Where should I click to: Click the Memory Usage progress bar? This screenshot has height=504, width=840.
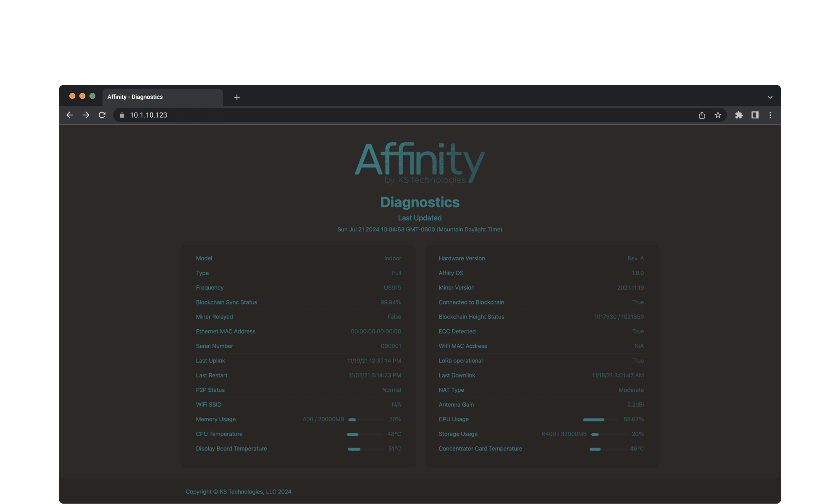[x=366, y=420]
